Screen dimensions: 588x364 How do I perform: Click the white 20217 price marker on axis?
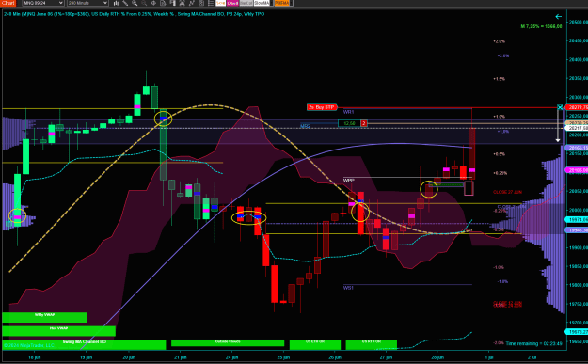(577, 128)
